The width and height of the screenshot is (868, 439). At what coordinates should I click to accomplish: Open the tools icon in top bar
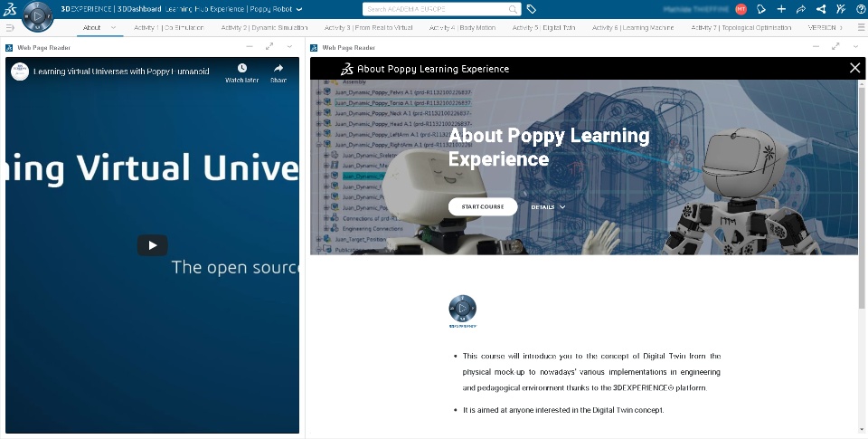[x=841, y=9]
